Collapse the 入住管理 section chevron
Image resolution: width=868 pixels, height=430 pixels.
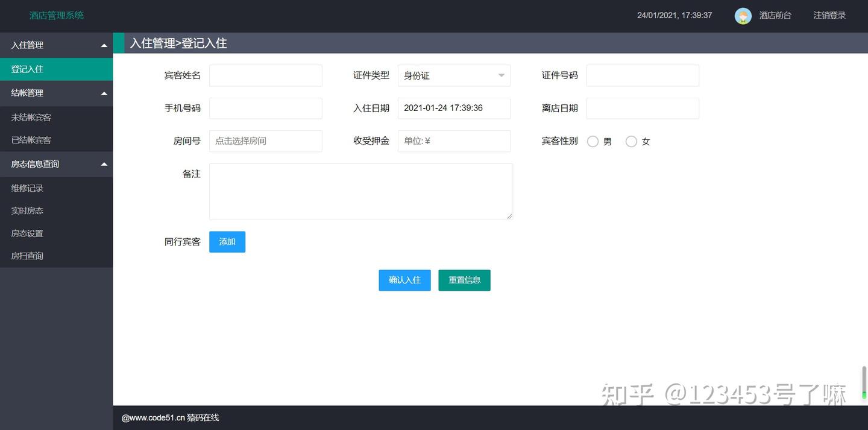(x=104, y=45)
